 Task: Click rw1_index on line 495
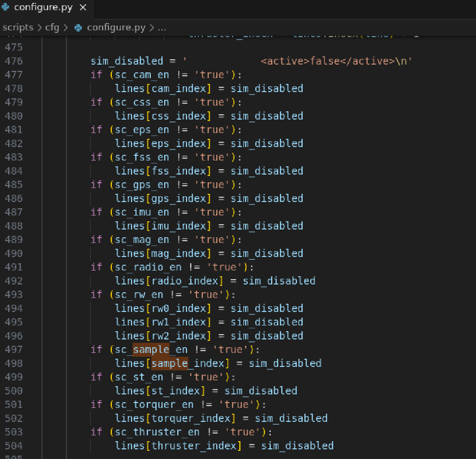click(x=178, y=322)
